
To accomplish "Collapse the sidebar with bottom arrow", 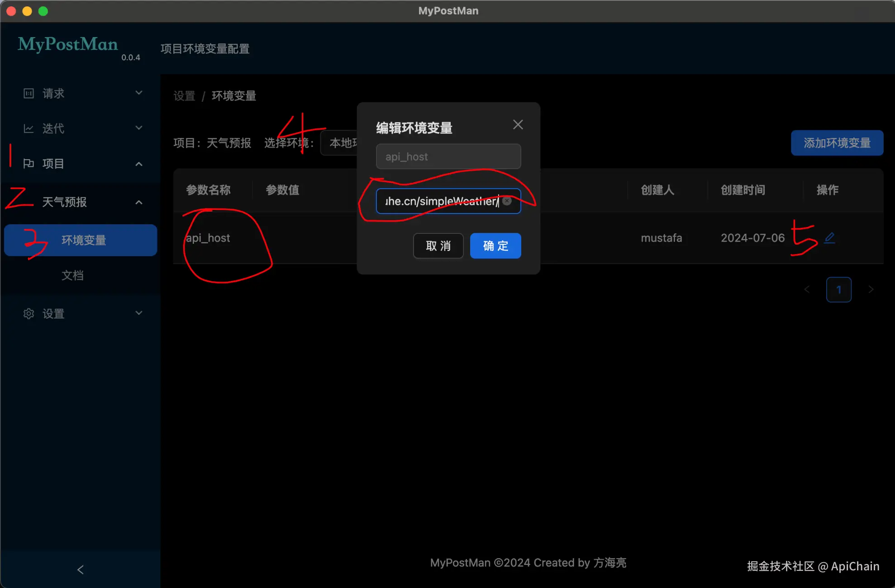I will [x=81, y=569].
